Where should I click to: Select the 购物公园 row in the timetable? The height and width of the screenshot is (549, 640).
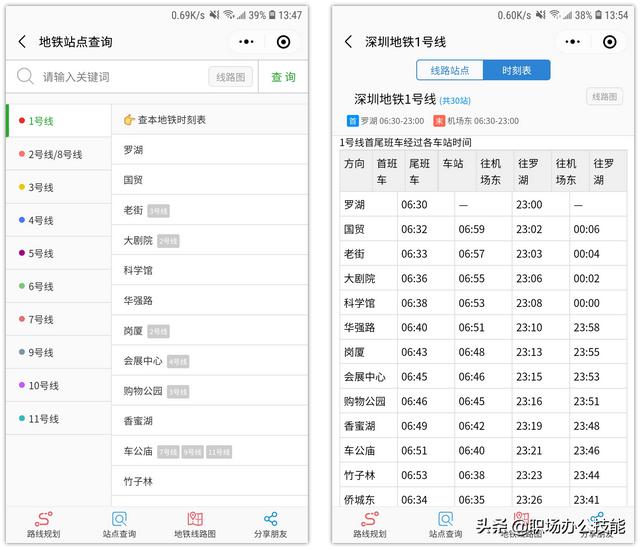(x=483, y=401)
